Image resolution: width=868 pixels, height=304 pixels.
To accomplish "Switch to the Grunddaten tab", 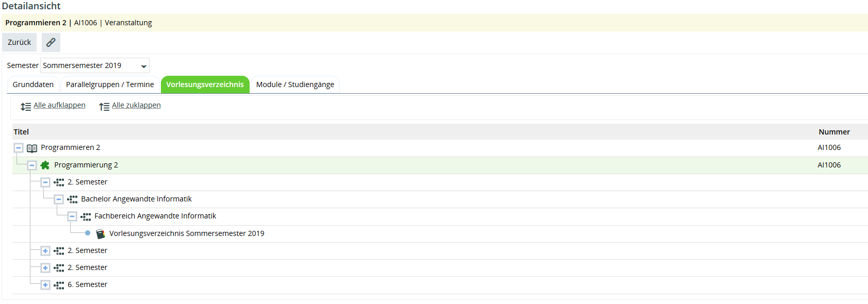I will point(33,85).
